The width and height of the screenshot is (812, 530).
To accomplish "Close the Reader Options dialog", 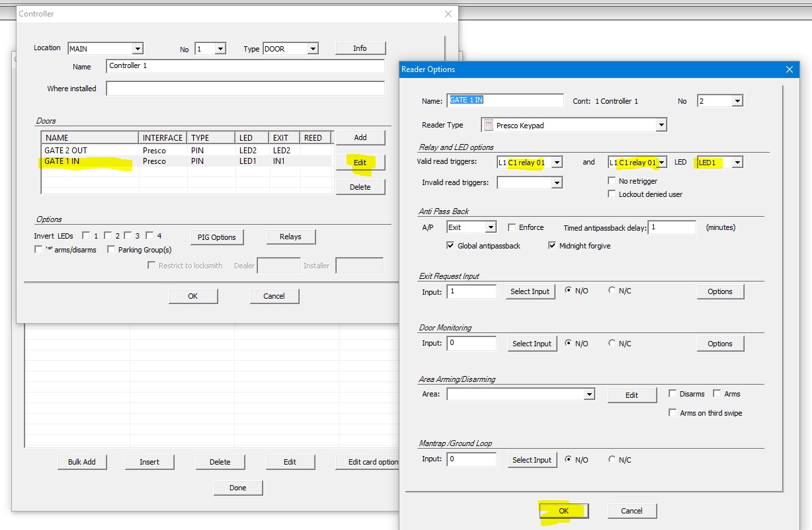I will [789, 69].
